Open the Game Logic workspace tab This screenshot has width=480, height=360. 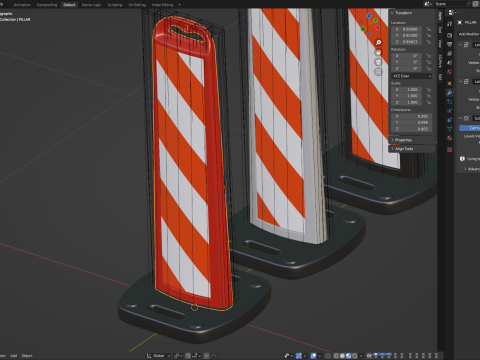pyautogui.click(x=91, y=5)
